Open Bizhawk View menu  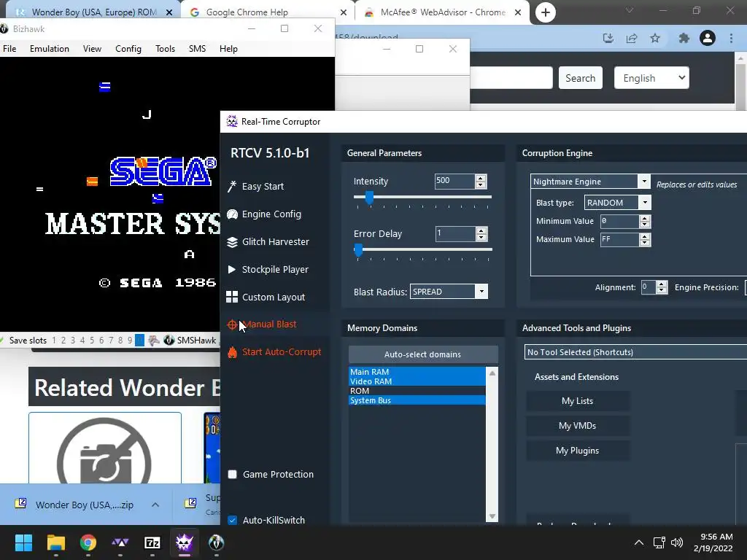(92, 49)
